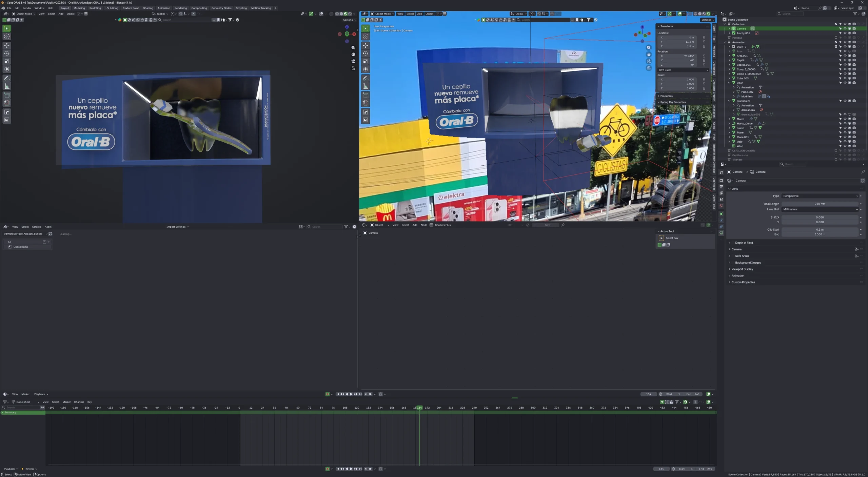Uncheck the DIENTE collection checkbox
This screenshot has width=868, height=477.
pos(836,47)
